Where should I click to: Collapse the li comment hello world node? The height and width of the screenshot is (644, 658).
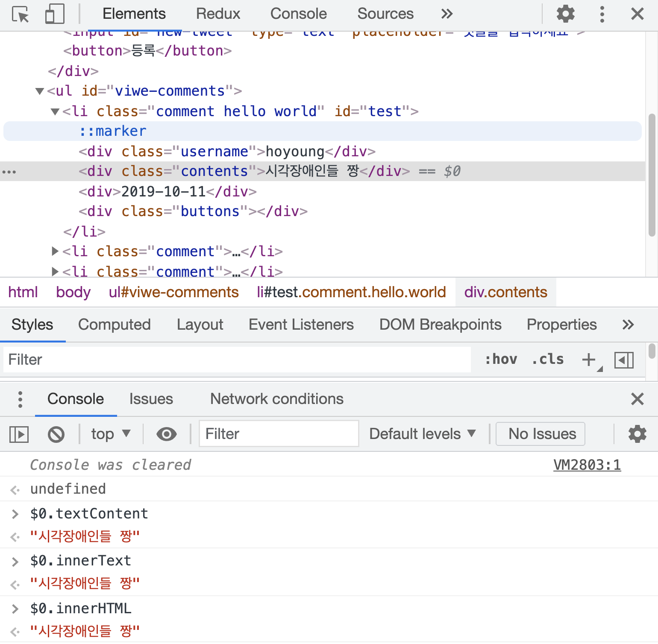pyautogui.click(x=55, y=111)
